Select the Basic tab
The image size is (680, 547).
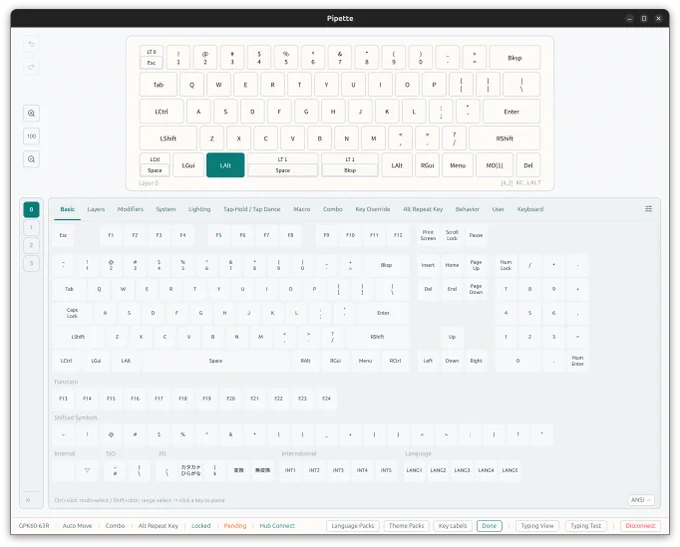(x=67, y=209)
